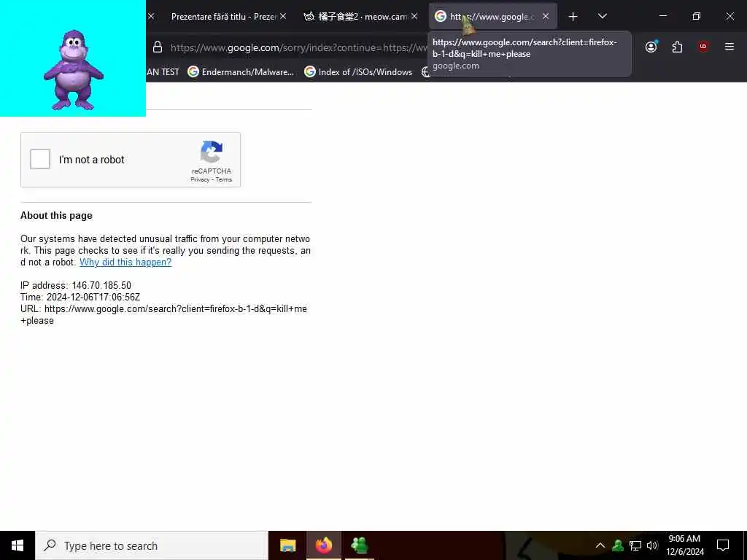Check the I'm not a robot checkbox
Image resolution: width=747 pixels, height=560 pixels.
coord(40,159)
